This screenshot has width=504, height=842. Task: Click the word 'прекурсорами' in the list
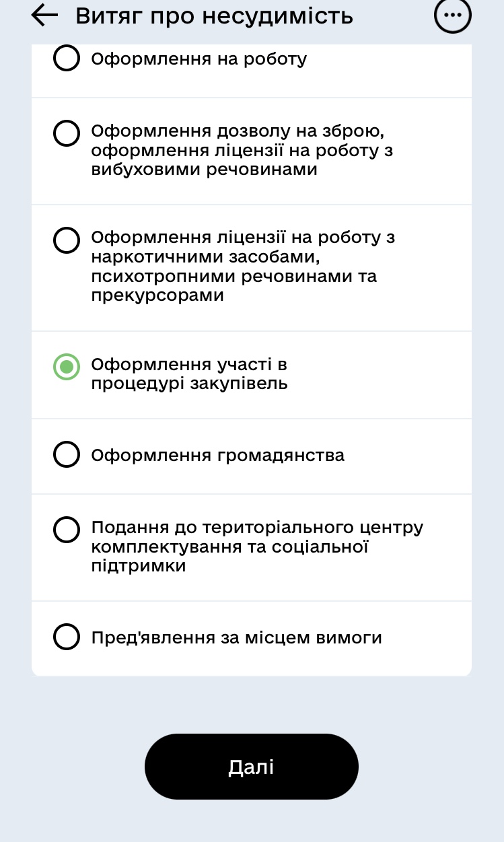[157, 295]
